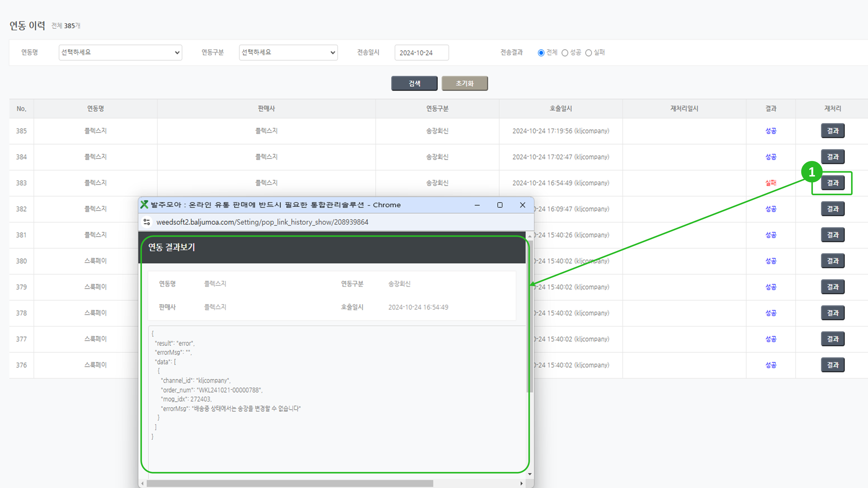Click the 전송일시 date field
868x488 pixels.
421,53
